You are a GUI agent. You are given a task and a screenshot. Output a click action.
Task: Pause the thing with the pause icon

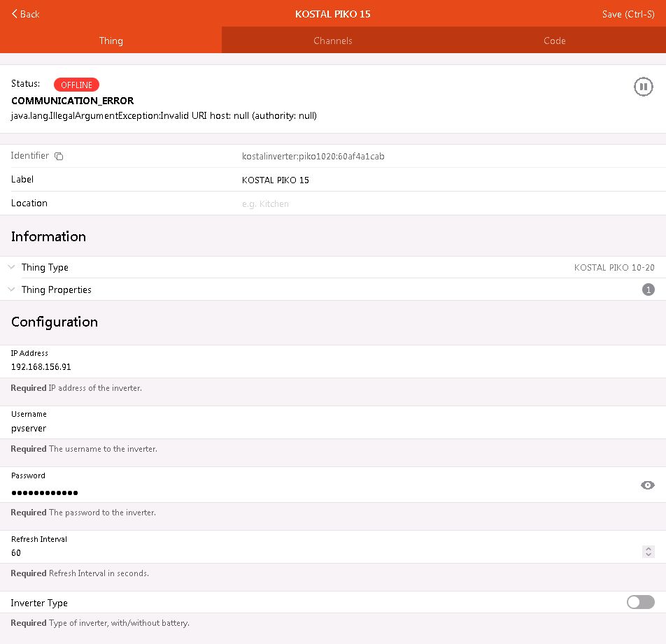tap(643, 87)
